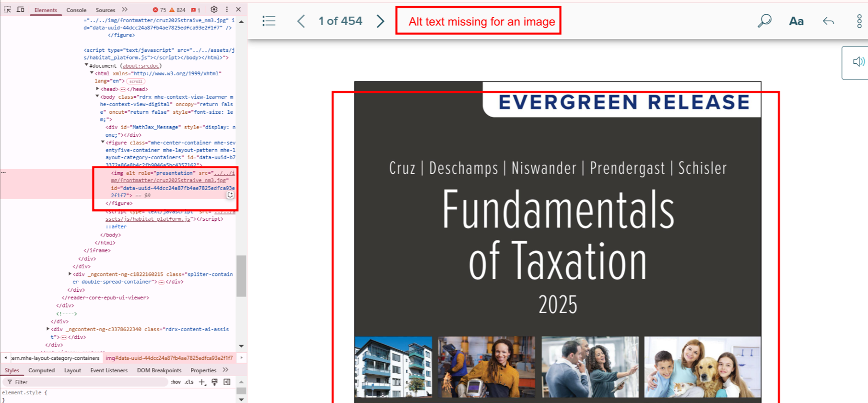Close the DevTools panel

pos(238,10)
